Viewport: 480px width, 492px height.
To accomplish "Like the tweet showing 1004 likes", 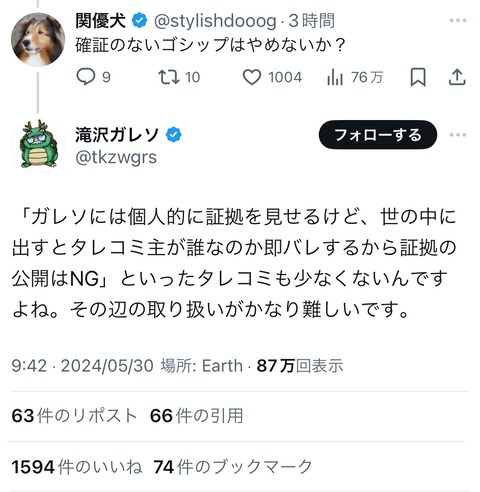I will tap(272, 77).
